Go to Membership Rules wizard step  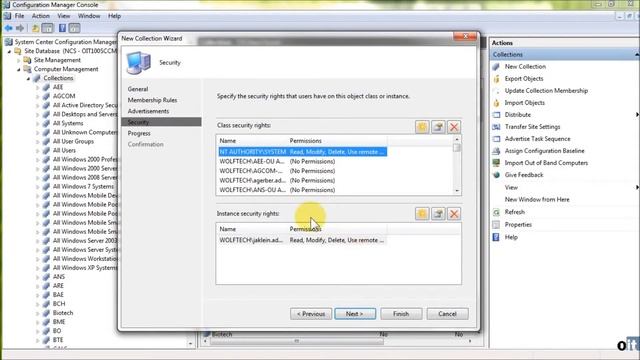coord(152,100)
